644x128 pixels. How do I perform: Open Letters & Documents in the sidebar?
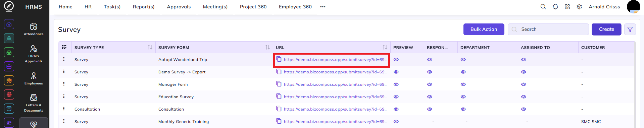tap(34, 103)
